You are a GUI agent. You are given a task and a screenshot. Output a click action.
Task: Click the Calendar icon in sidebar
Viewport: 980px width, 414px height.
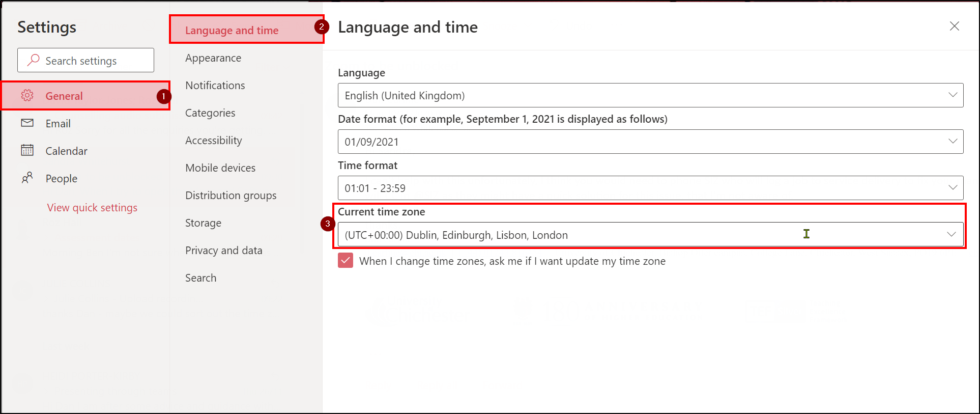[x=27, y=150]
